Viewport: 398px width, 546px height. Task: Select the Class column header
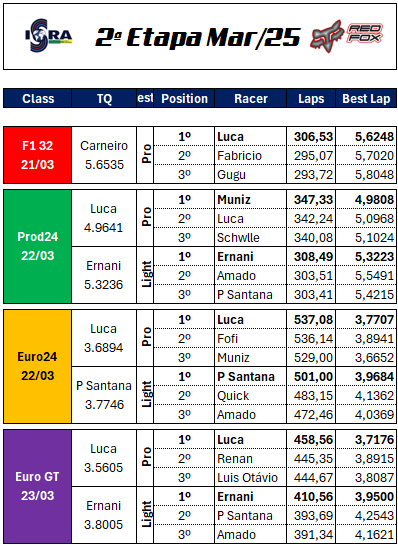(38, 99)
